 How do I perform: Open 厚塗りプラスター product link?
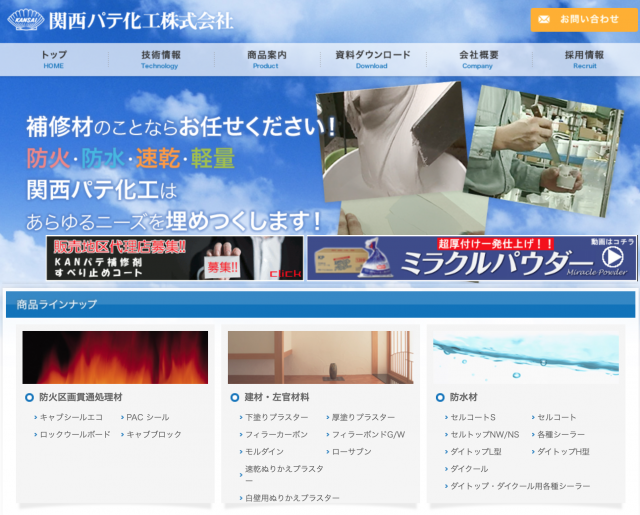pyautogui.click(x=363, y=417)
